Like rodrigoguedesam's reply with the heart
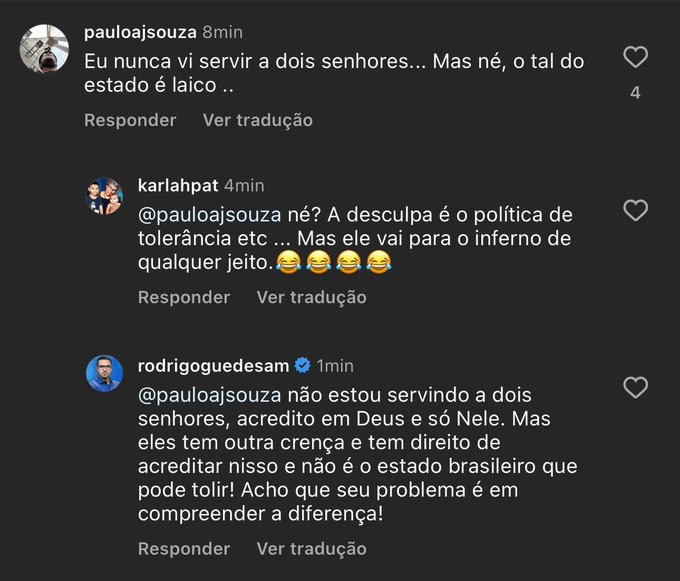The height and width of the screenshot is (581, 680). (635, 387)
